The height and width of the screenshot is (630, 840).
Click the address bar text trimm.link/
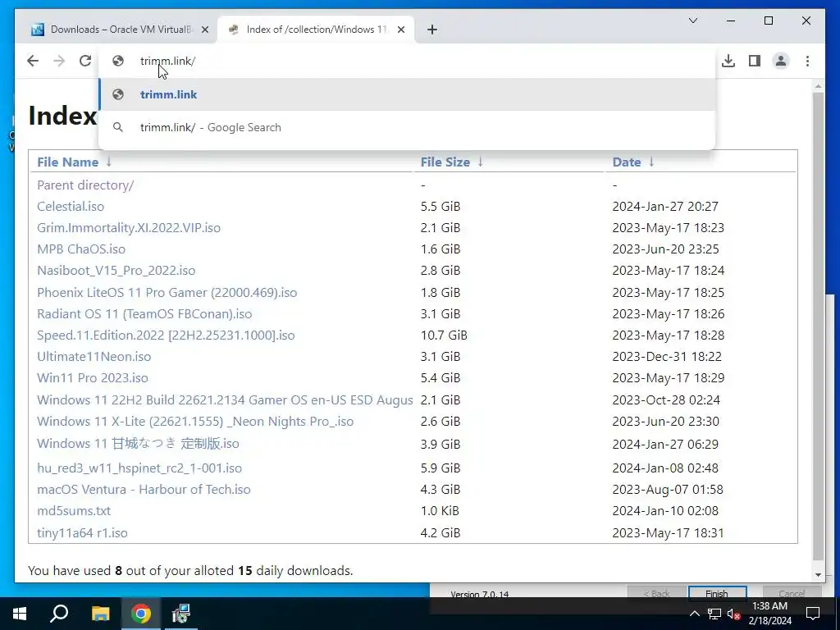pos(167,61)
